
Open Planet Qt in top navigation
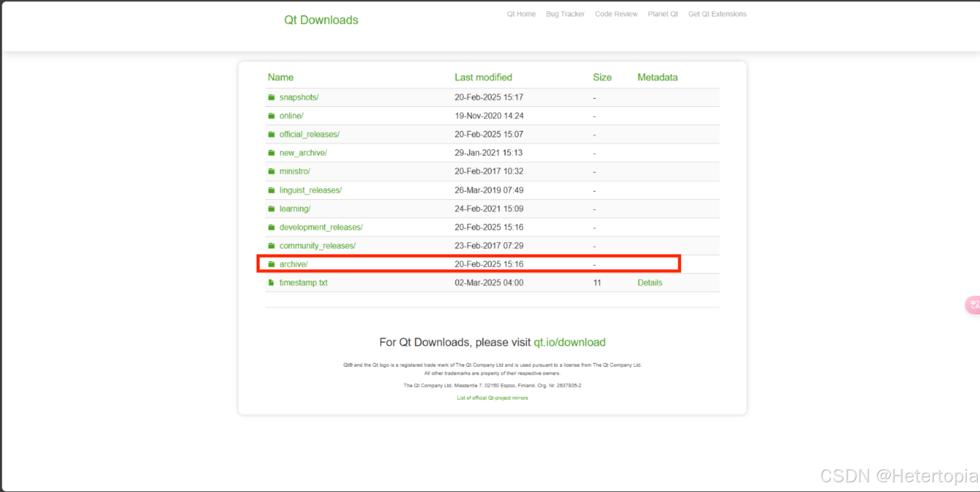[663, 14]
